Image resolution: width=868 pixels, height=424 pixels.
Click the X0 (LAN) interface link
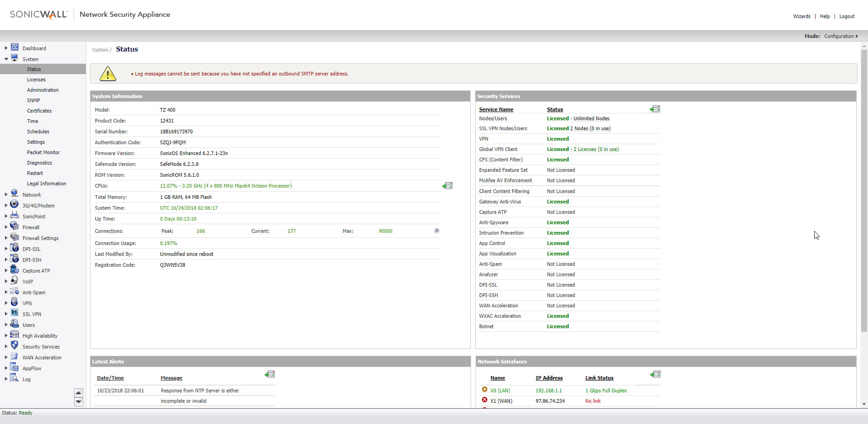tap(500, 391)
